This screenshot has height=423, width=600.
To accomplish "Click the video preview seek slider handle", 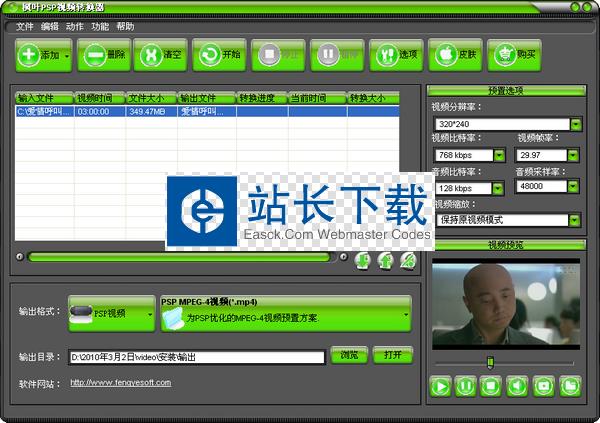I will click(x=489, y=361).
